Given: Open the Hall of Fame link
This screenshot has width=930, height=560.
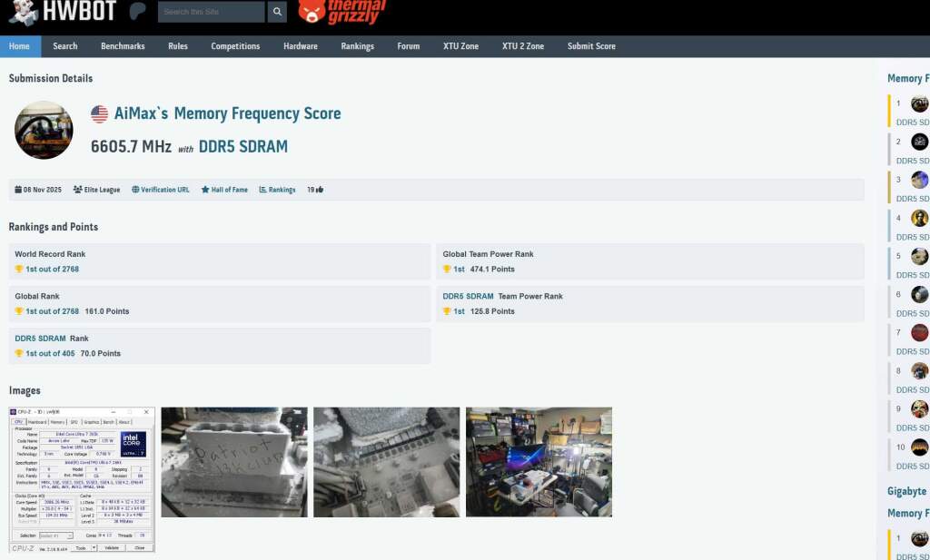Looking at the screenshot, I should (x=224, y=190).
